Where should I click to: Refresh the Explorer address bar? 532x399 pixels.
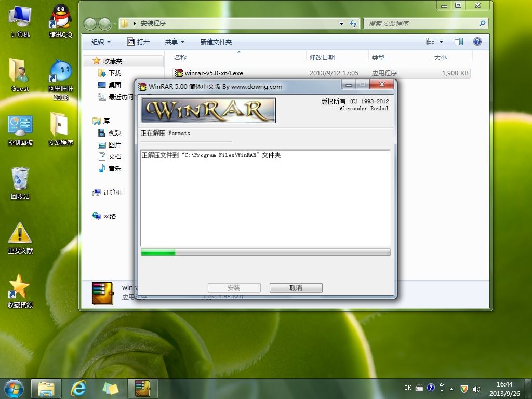tap(353, 23)
